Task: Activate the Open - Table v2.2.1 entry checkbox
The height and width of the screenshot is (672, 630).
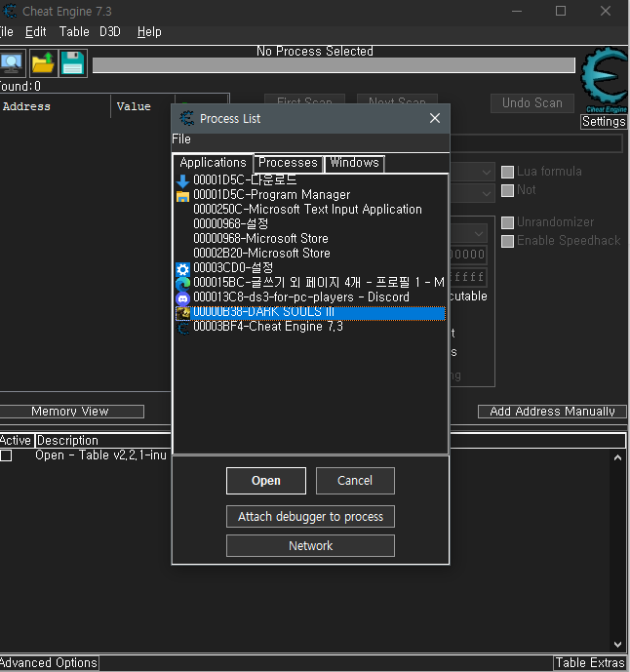Action: point(6,455)
